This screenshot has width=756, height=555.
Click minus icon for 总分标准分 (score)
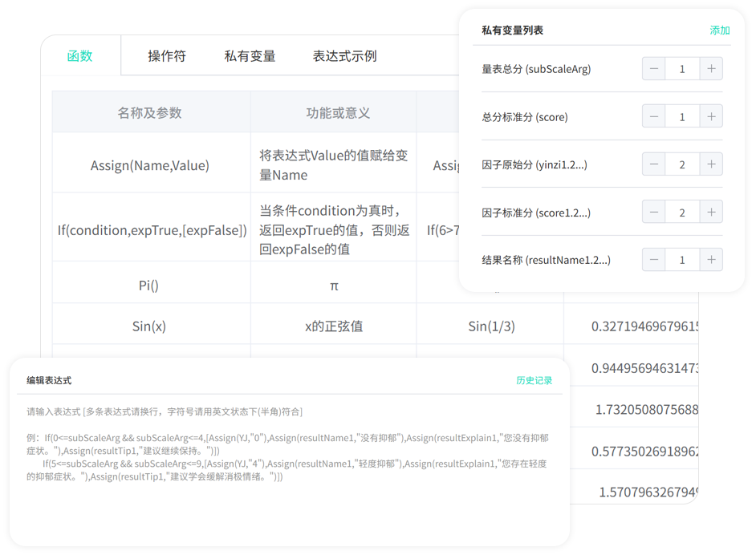(653, 117)
